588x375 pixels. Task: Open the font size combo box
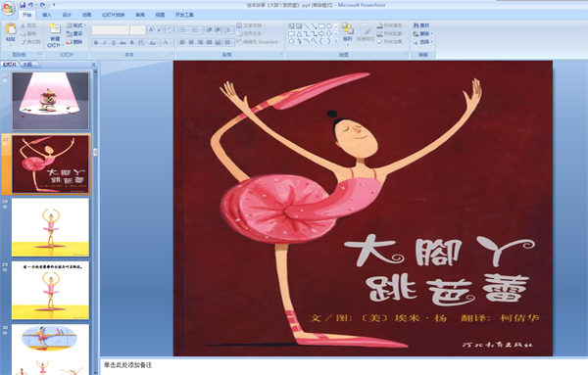(x=137, y=30)
